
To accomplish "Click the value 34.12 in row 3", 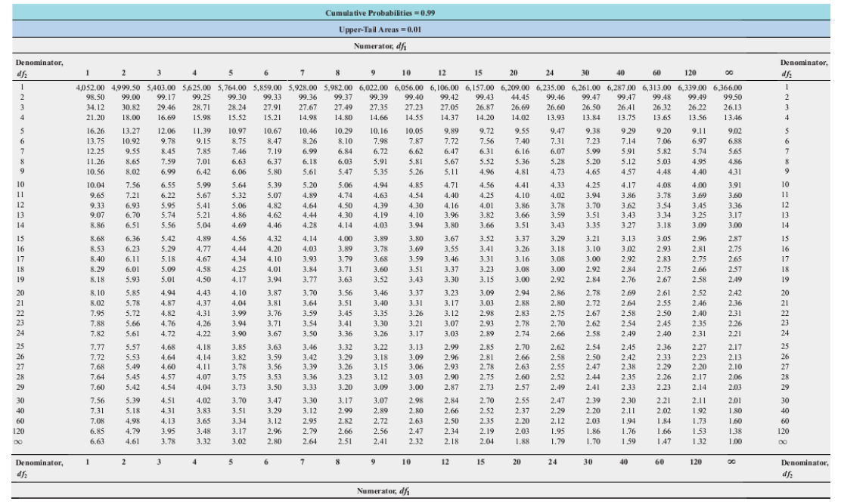I will (x=95, y=107).
